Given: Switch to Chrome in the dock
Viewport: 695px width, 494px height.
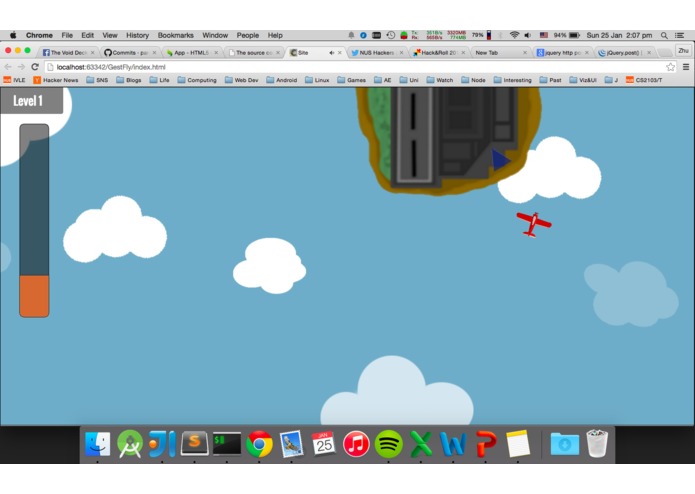Looking at the screenshot, I should (259, 443).
